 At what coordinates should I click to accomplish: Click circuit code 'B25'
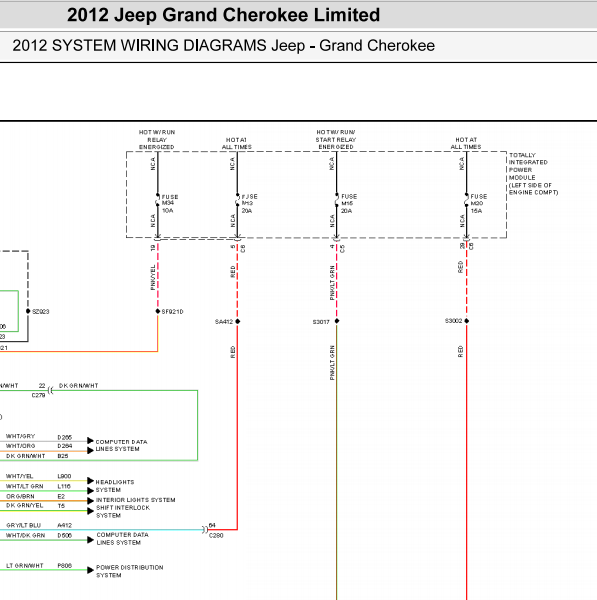[x=63, y=456]
